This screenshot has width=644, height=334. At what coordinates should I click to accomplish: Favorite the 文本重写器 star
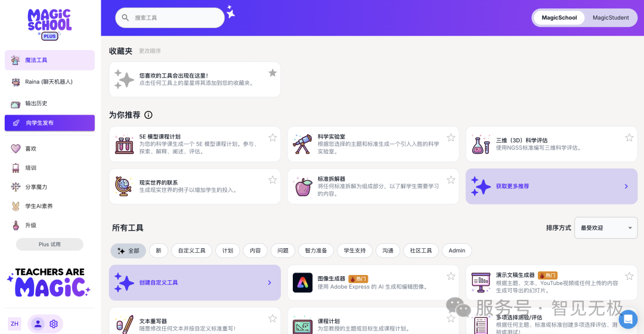[273, 318]
